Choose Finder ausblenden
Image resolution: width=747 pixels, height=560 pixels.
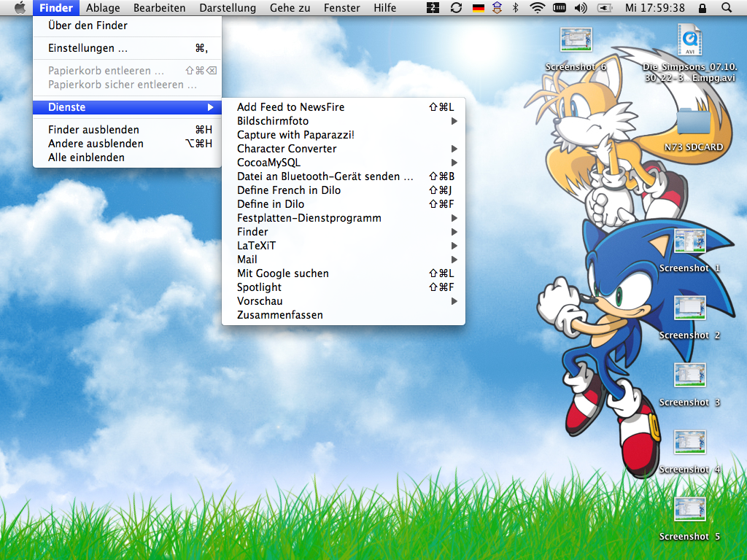click(x=127, y=130)
